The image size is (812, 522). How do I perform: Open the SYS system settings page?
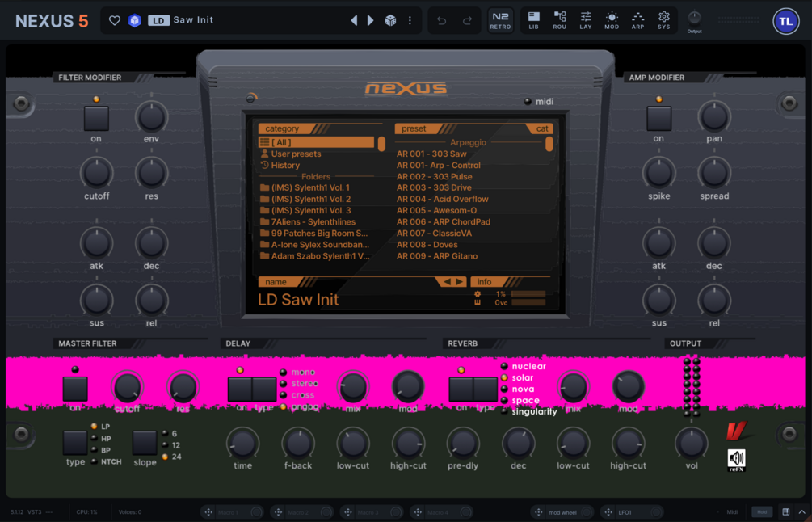pyautogui.click(x=664, y=21)
